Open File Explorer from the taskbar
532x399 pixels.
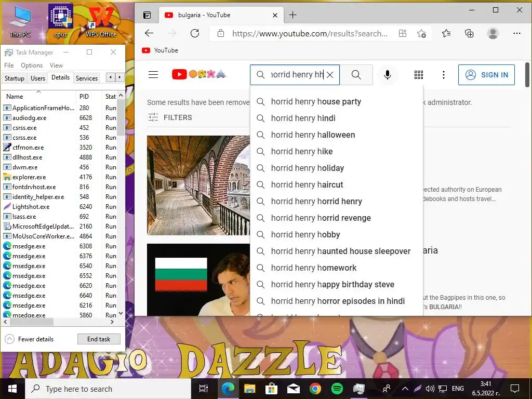point(250,389)
